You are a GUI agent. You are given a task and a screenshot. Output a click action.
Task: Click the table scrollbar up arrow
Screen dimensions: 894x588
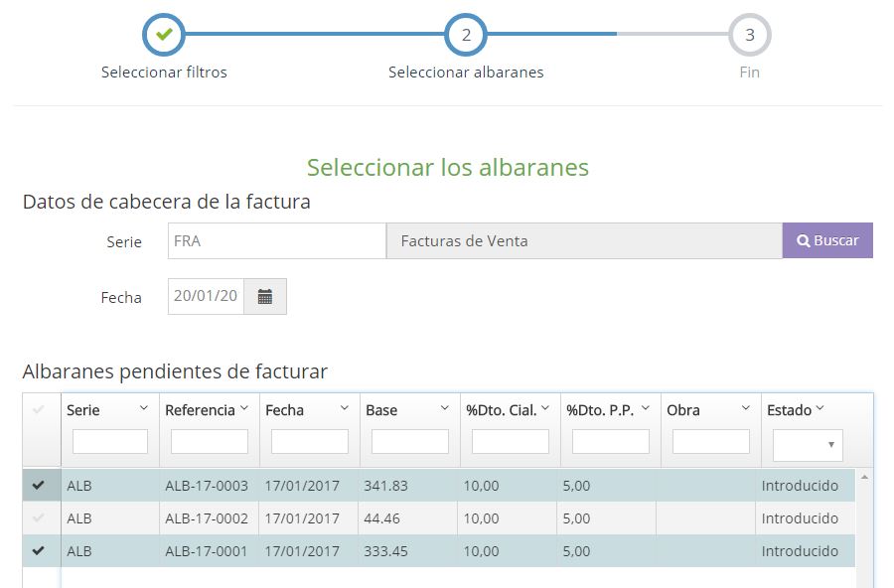[x=864, y=477]
